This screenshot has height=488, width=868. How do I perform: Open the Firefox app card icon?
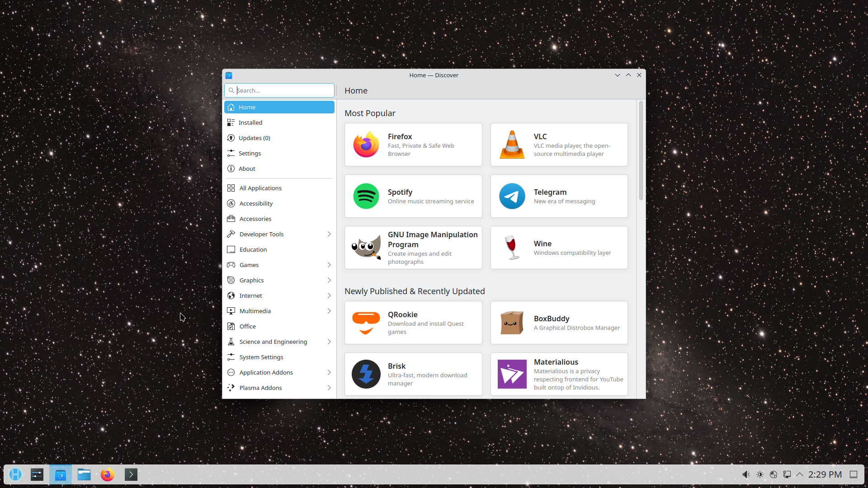(x=366, y=145)
